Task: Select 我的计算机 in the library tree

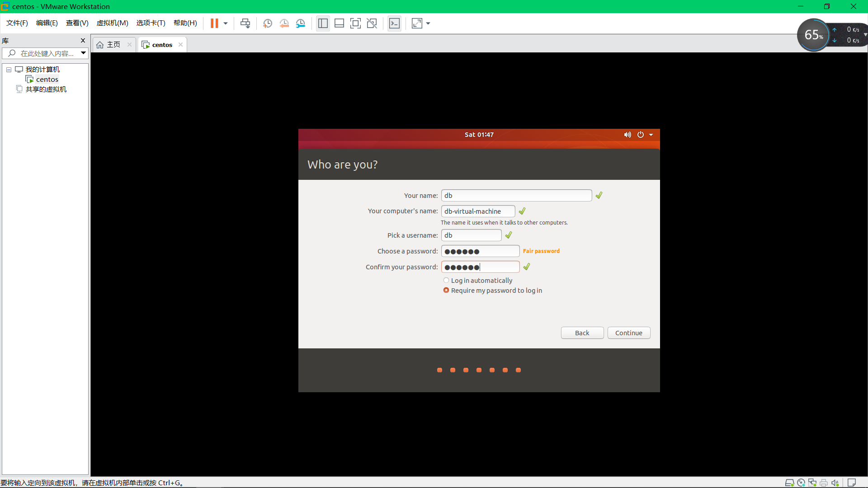Action: pos(42,70)
